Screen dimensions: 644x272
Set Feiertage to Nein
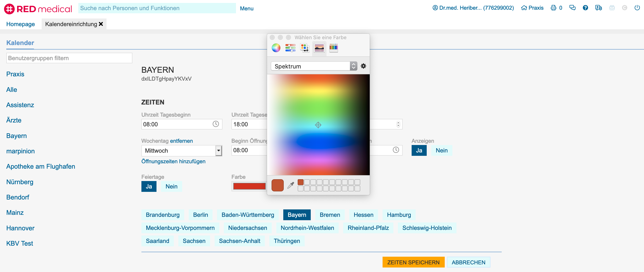tap(171, 186)
